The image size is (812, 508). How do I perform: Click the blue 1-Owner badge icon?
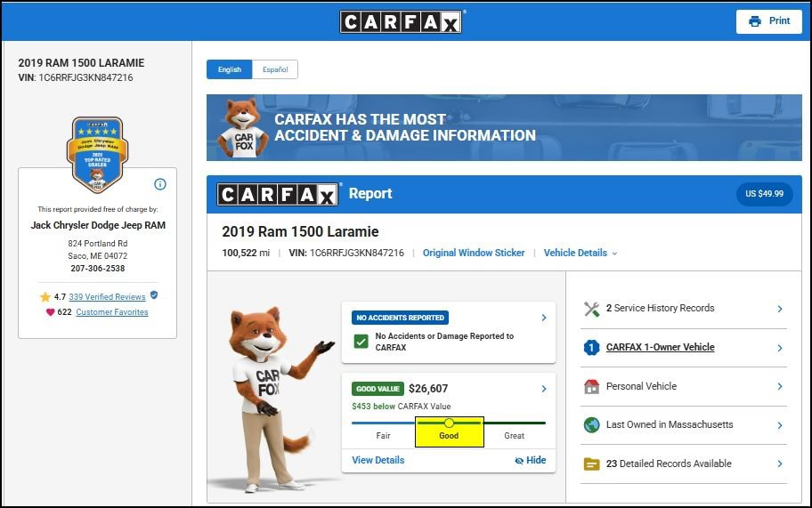point(591,348)
